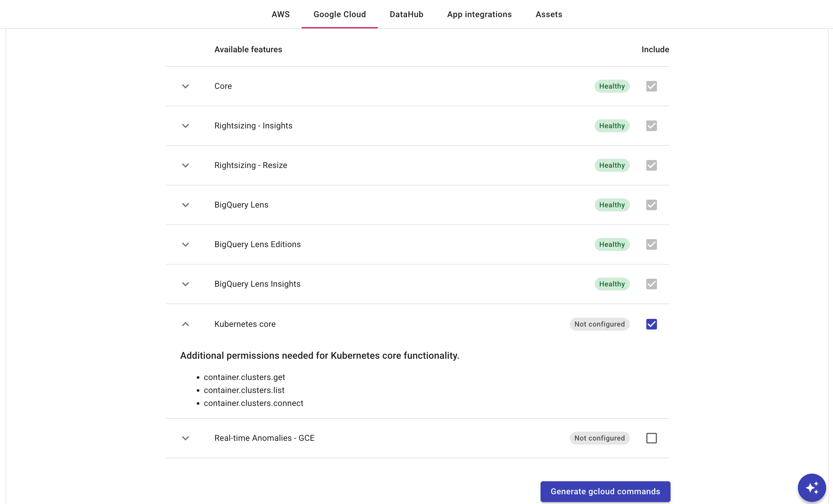Switch to the AWS tab
The width and height of the screenshot is (833, 504).
pos(280,14)
